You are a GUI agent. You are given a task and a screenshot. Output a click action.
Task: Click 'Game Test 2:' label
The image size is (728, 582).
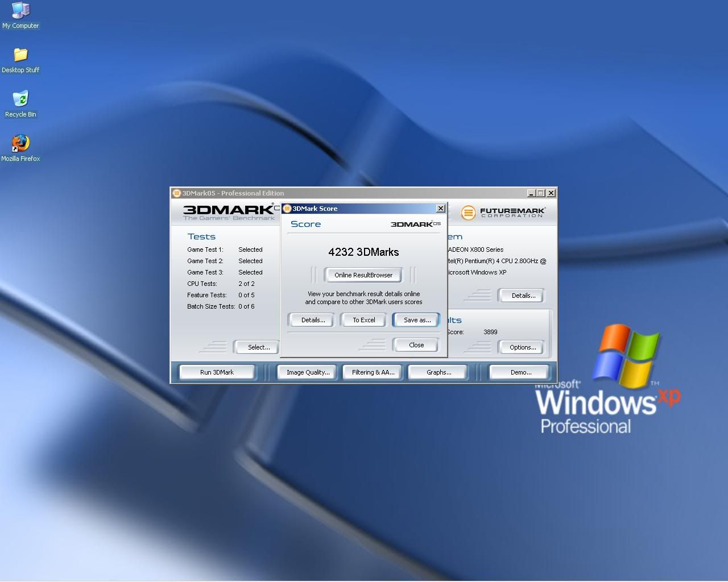click(x=205, y=261)
